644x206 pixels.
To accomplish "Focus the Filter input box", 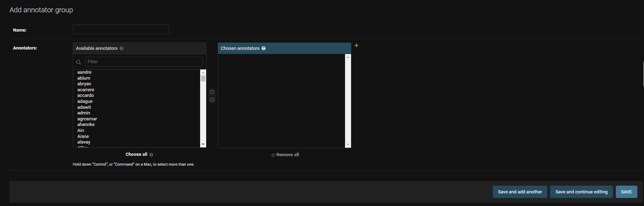I will click(x=144, y=62).
